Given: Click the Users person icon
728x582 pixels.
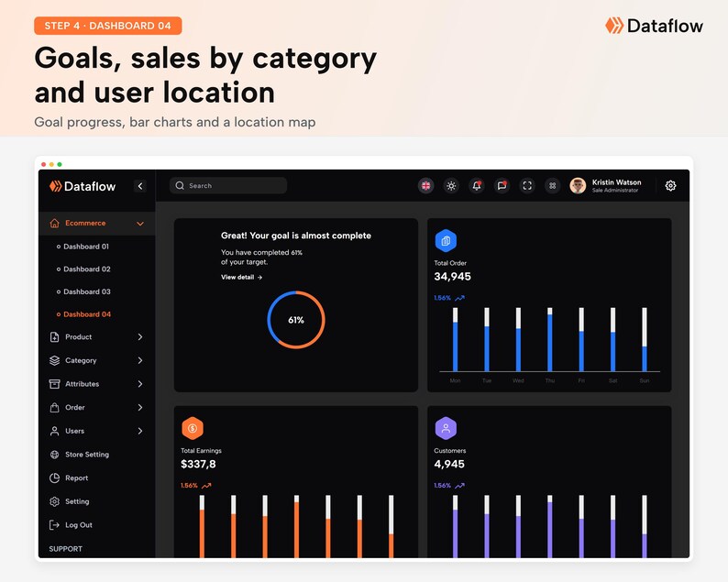Looking at the screenshot, I should click(x=54, y=431).
